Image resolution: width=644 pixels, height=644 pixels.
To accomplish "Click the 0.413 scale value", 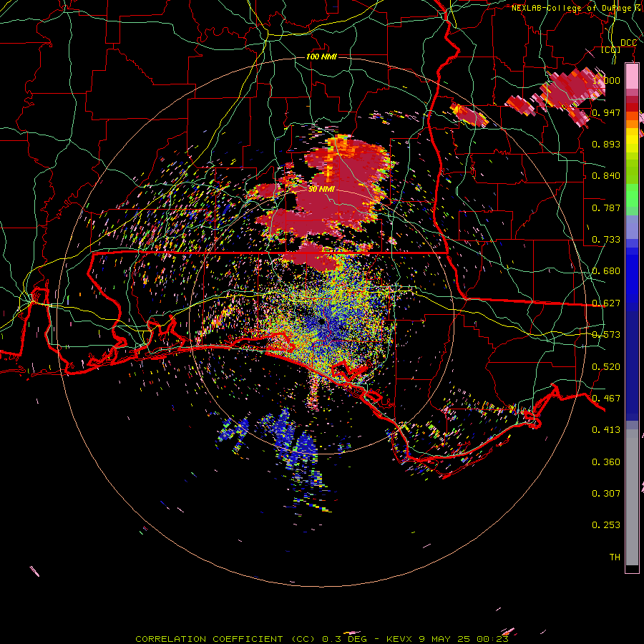I will point(606,430).
